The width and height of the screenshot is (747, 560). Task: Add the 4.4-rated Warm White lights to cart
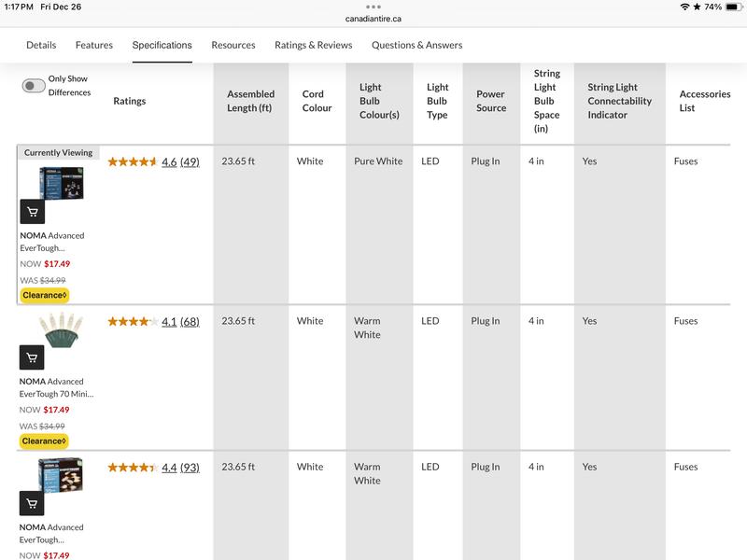coord(32,504)
